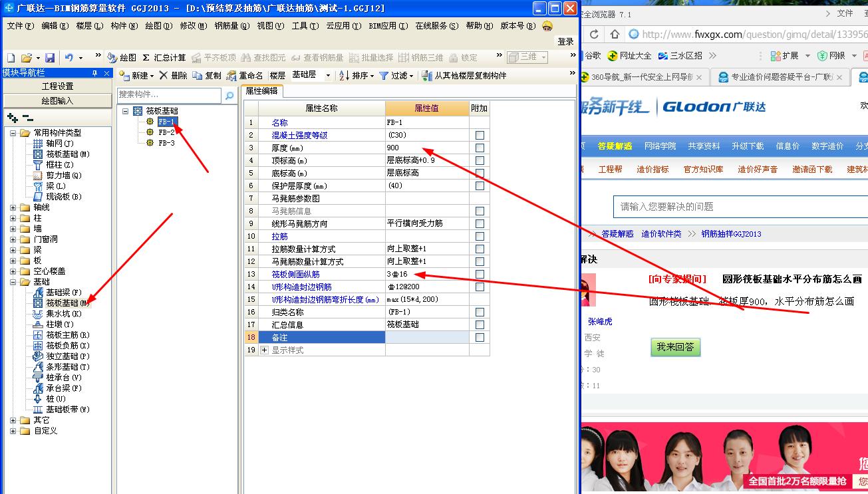Expand the 自定义 folder

click(x=13, y=431)
